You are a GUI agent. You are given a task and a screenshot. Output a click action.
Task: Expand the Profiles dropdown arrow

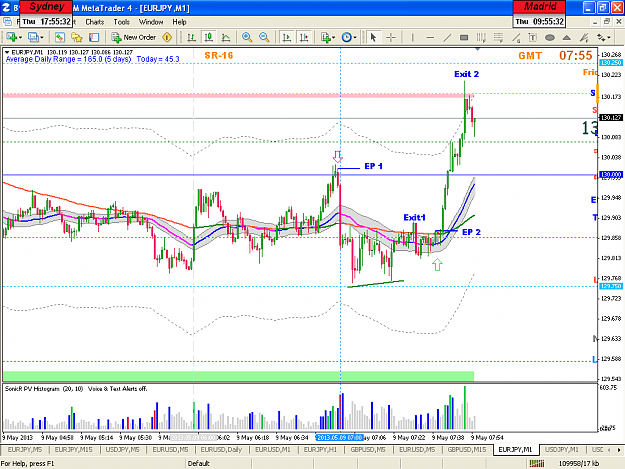pyautogui.click(x=42, y=37)
